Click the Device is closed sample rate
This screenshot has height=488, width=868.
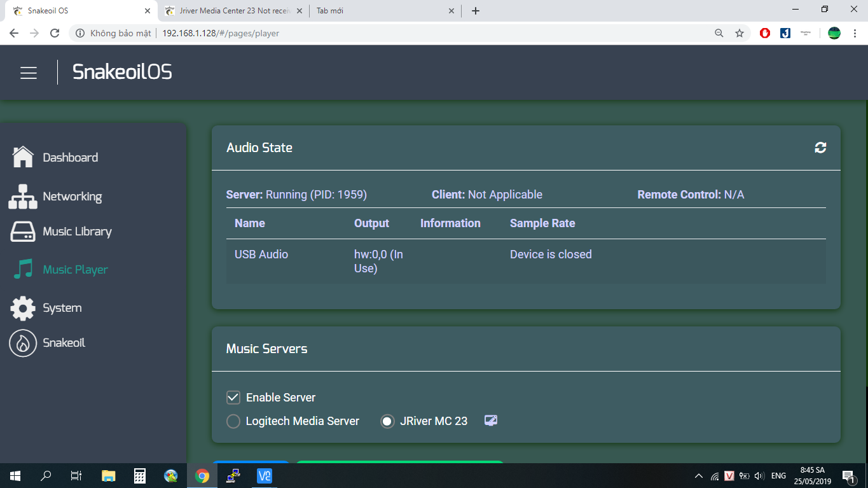click(551, 254)
